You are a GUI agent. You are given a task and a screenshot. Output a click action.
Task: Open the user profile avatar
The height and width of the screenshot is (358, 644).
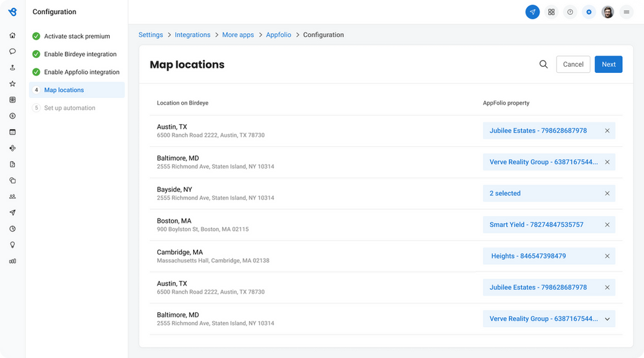(x=608, y=12)
